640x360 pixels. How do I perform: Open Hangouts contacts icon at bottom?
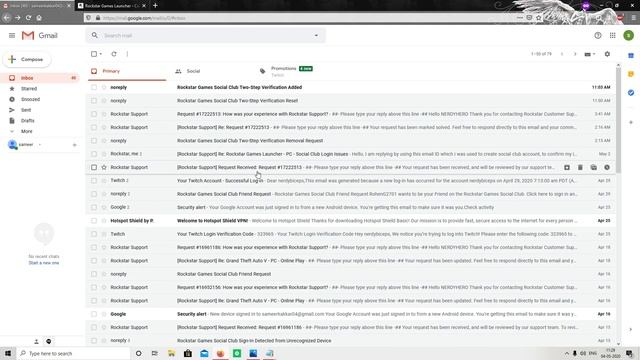(36, 341)
